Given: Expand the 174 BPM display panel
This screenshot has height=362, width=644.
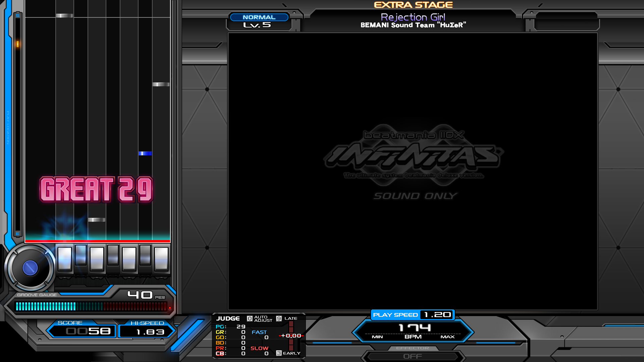Looking at the screenshot, I should [x=413, y=331].
